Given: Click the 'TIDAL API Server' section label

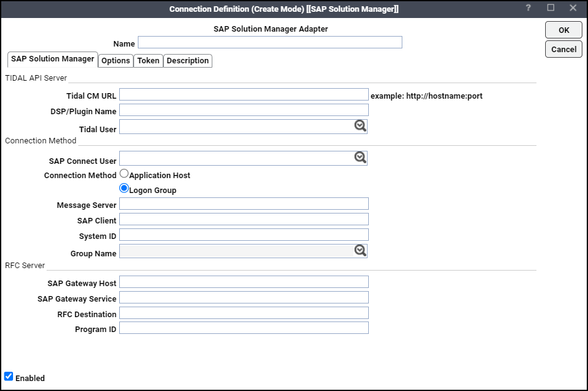Looking at the screenshot, I should pyautogui.click(x=36, y=78).
